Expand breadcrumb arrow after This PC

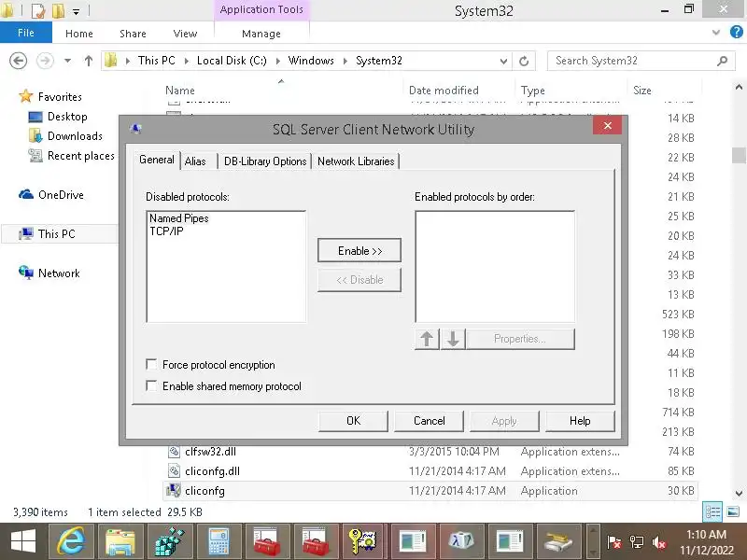(187, 61)
